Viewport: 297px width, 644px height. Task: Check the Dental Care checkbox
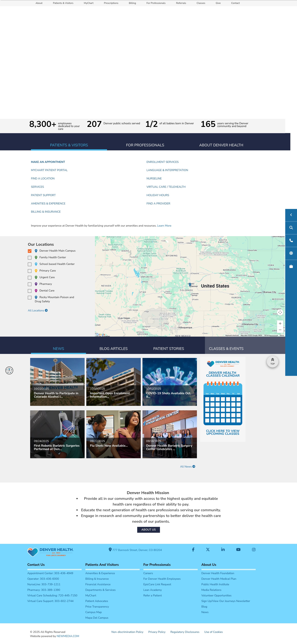pyautogui.click(x=30, y=291)
